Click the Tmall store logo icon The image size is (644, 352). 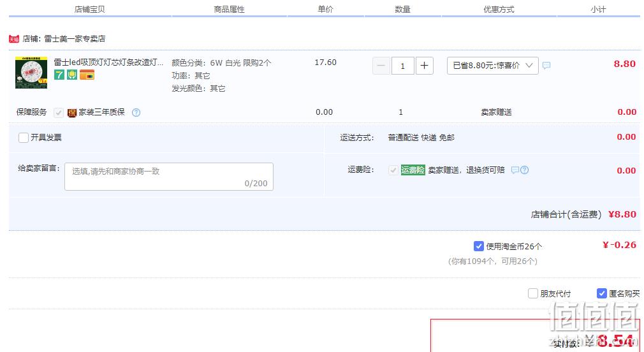14,39
